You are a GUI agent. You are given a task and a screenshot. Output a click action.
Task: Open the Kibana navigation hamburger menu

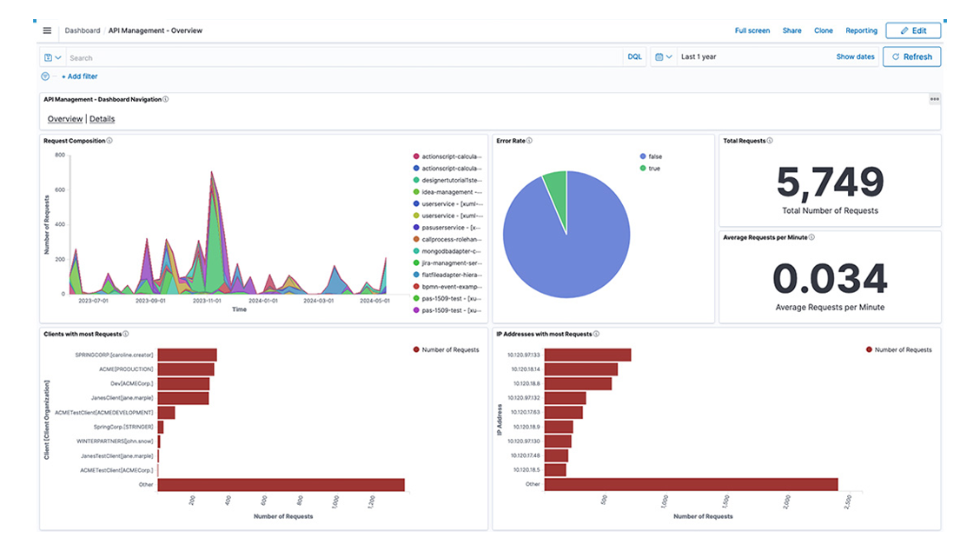tap(47, 30)
